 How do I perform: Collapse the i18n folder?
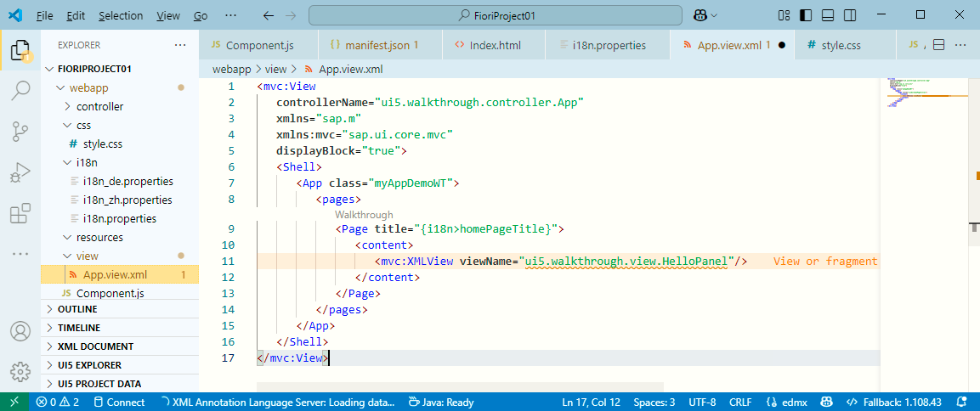coord(119,163)
